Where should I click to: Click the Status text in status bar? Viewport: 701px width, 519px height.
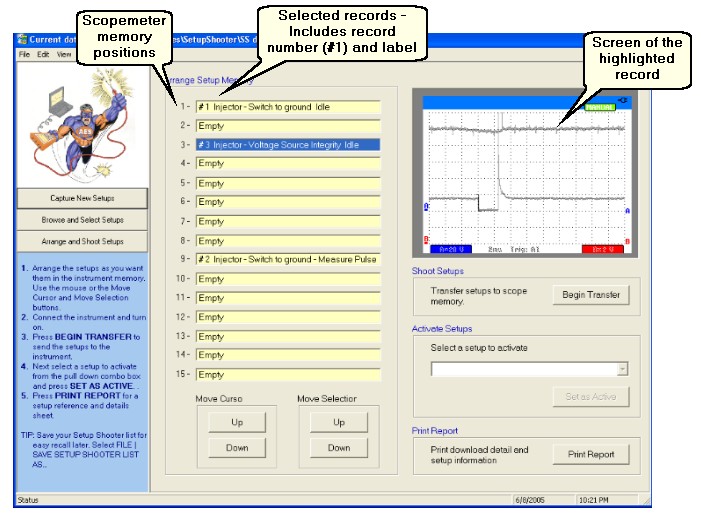tap(28, 500)
